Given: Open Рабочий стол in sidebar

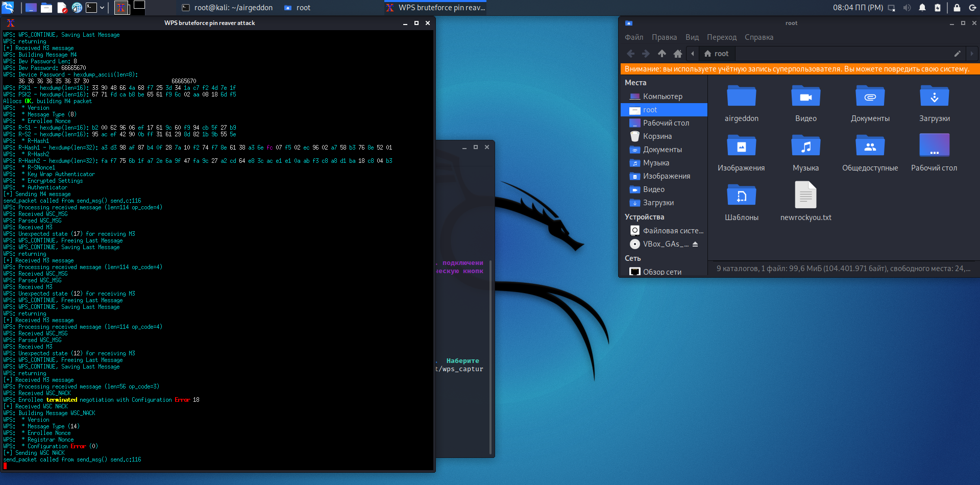Looking at the screenshot, I should coord(664,123).
